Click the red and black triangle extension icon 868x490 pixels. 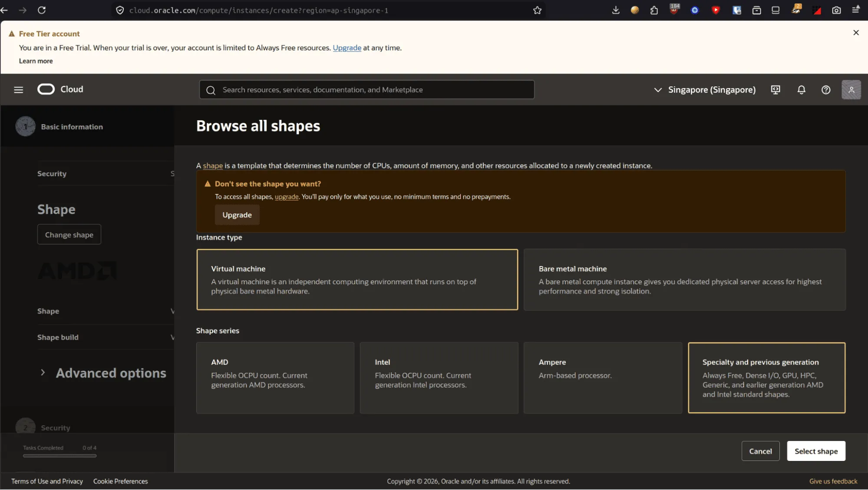point(817,10)
